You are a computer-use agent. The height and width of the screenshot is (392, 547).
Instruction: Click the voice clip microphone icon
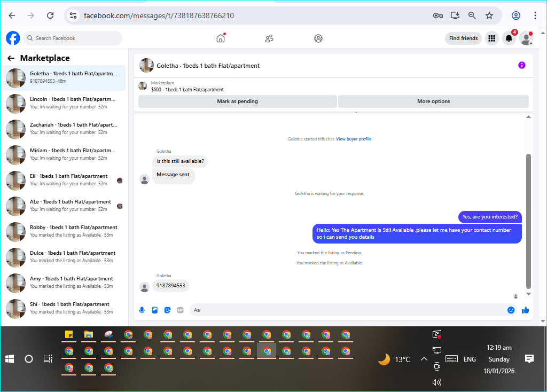[x=142, y=310]
